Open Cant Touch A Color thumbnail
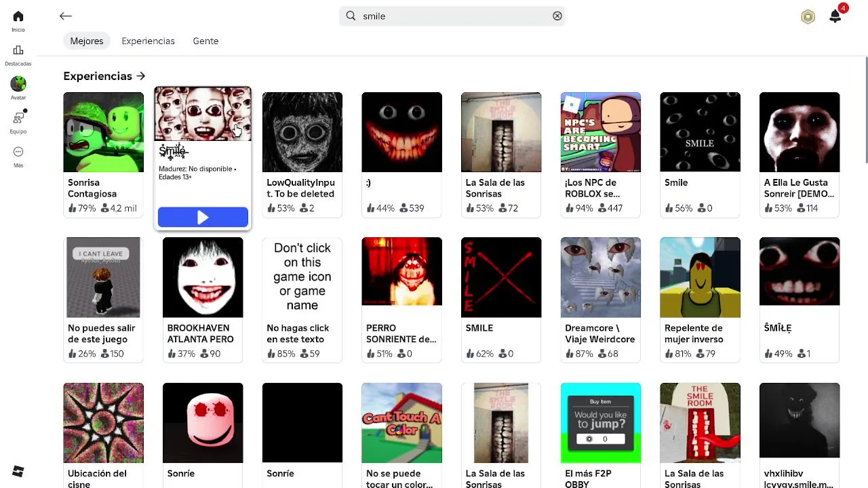 point(402,423)
